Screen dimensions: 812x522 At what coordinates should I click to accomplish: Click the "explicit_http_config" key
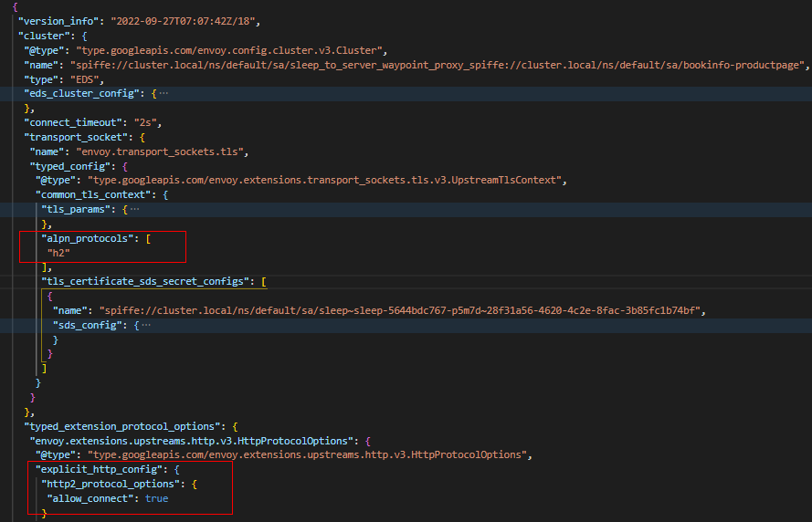(99, 469)
